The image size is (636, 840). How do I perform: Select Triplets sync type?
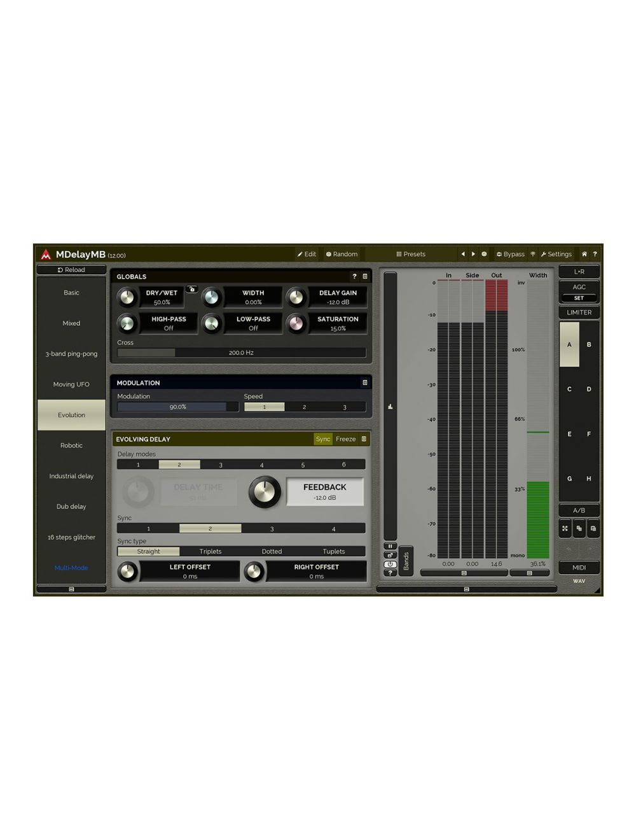[210, 551]
